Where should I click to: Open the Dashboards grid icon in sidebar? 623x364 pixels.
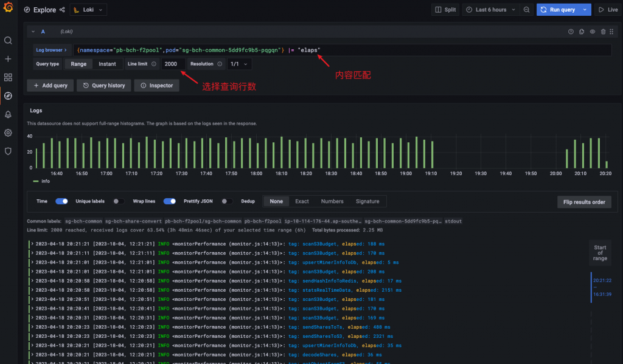8,77
